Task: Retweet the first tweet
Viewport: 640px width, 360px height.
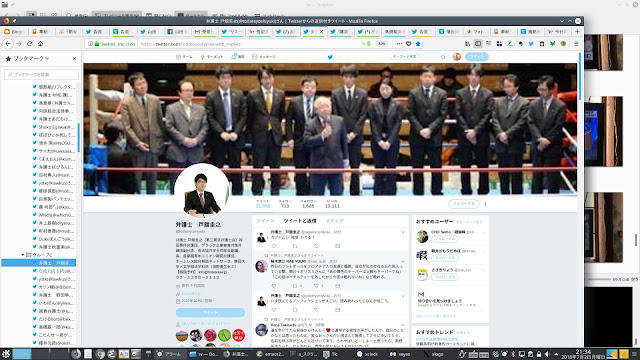Action: (295, 246)
